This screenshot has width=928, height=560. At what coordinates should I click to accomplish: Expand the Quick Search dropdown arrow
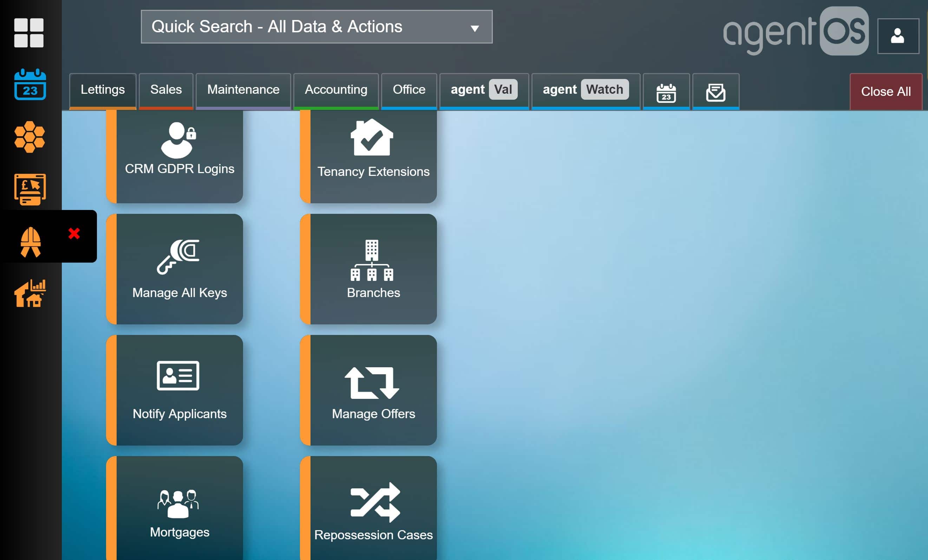tap(475, 28)
